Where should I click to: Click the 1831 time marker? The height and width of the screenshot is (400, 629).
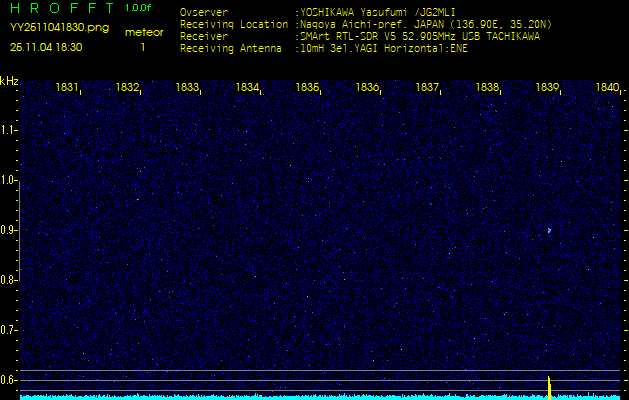(x=67, y=88)
